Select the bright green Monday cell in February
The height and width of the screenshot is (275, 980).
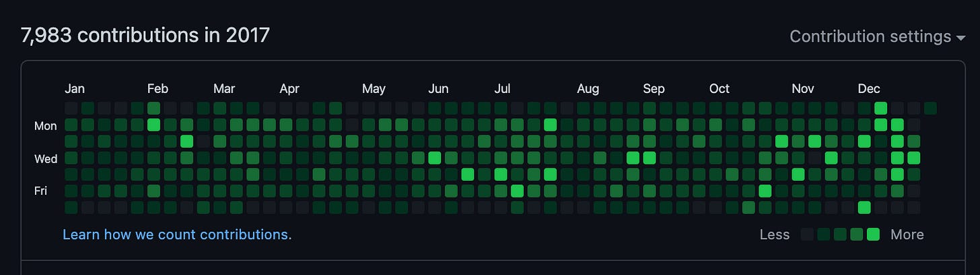coord(153,124)
